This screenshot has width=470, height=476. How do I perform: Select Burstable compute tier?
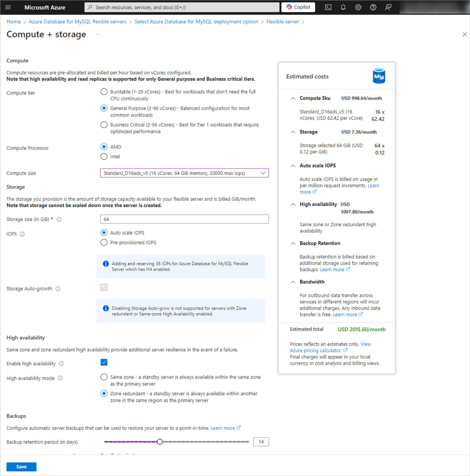click(x=104, y=92)
